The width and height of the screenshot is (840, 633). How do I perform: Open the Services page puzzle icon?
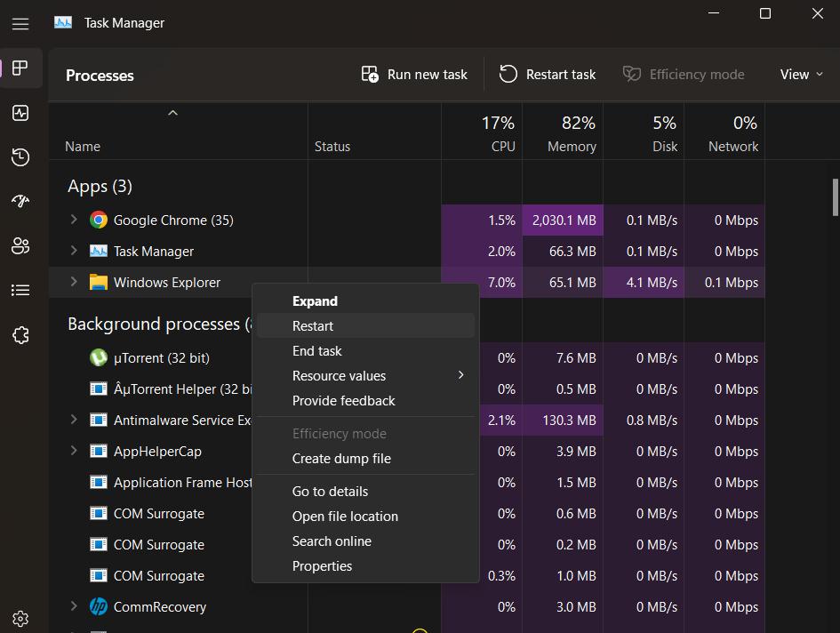[20, 335]
